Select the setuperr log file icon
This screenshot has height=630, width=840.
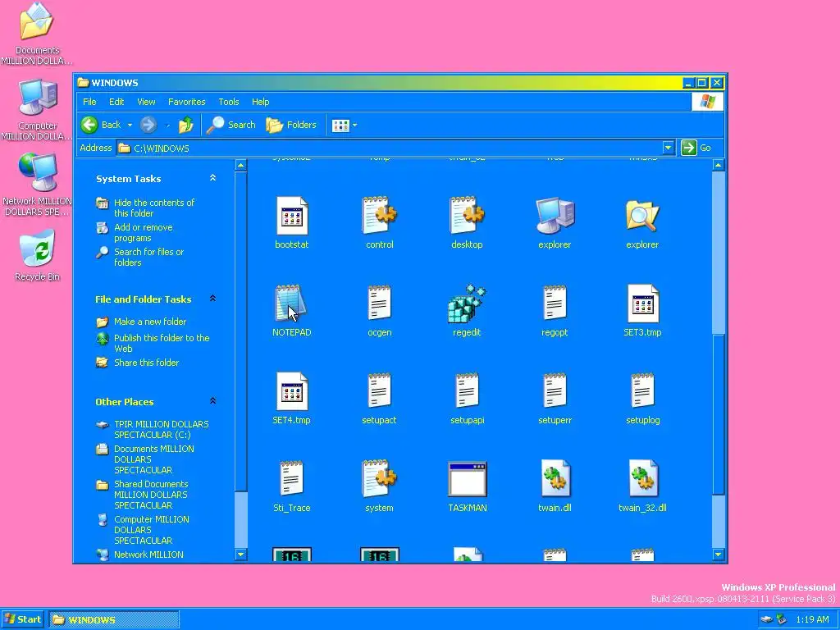click(x=555, y=391)
